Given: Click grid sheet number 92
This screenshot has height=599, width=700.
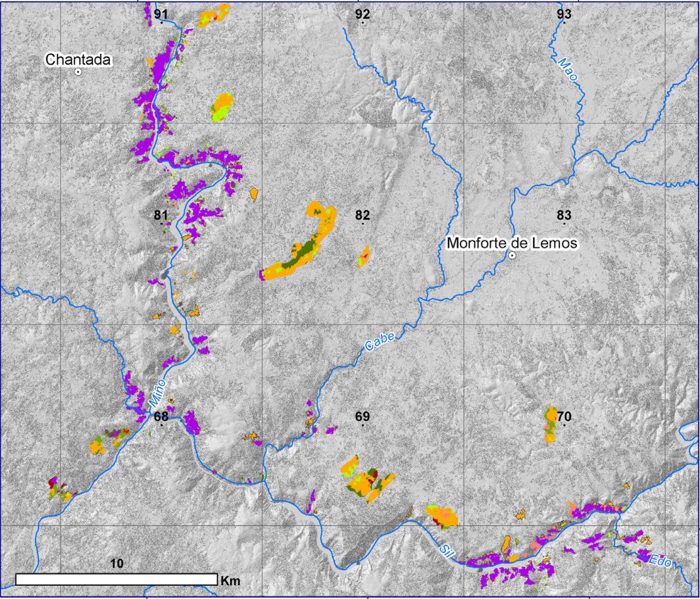Looking at the screenshot, I should coord(362,14).
